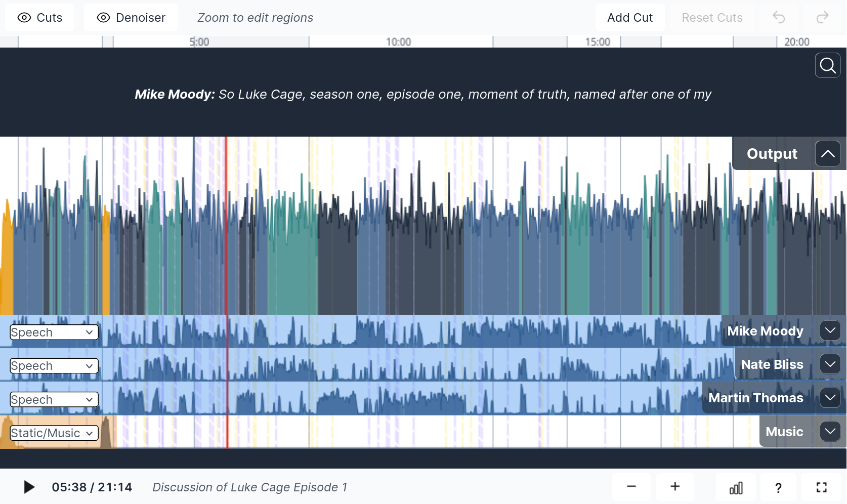Collapse the Output track panel

click(x=828, y=154)
